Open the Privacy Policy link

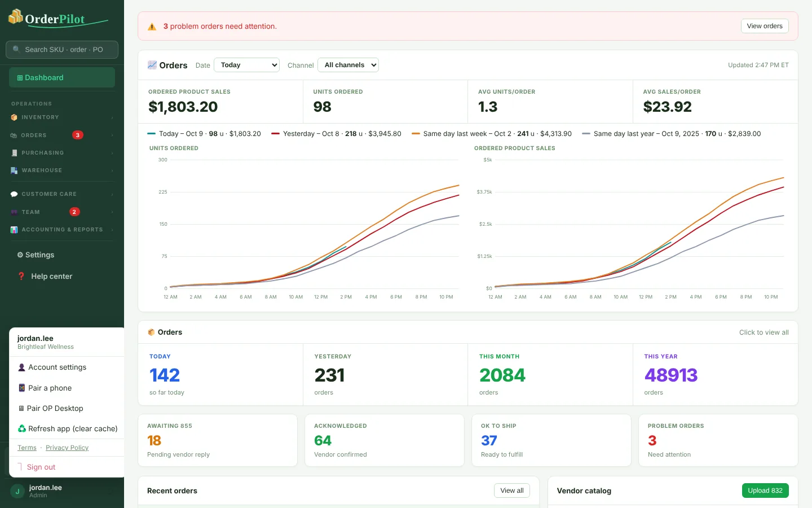(67, 448)
